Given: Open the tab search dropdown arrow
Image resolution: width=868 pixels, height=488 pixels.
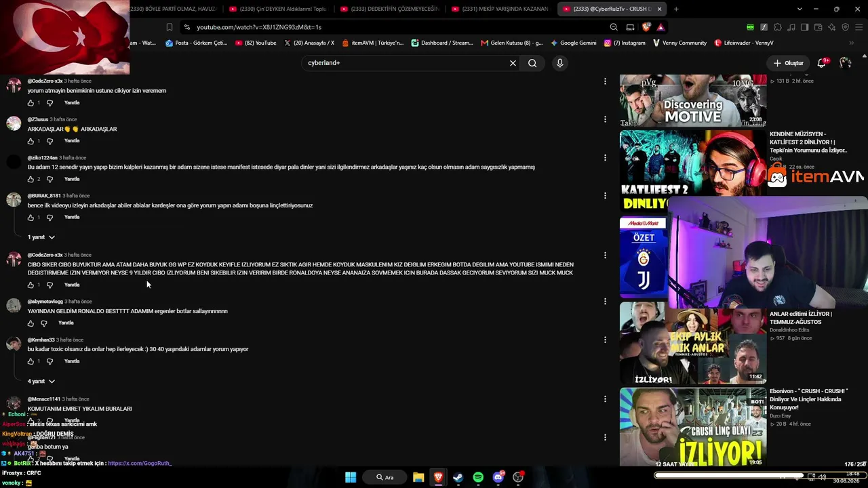Looking at the screenshot, I should coord(800,9).
